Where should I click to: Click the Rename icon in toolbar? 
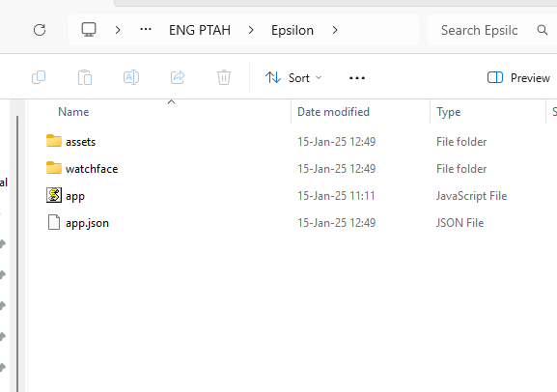(x=131, y=77)
